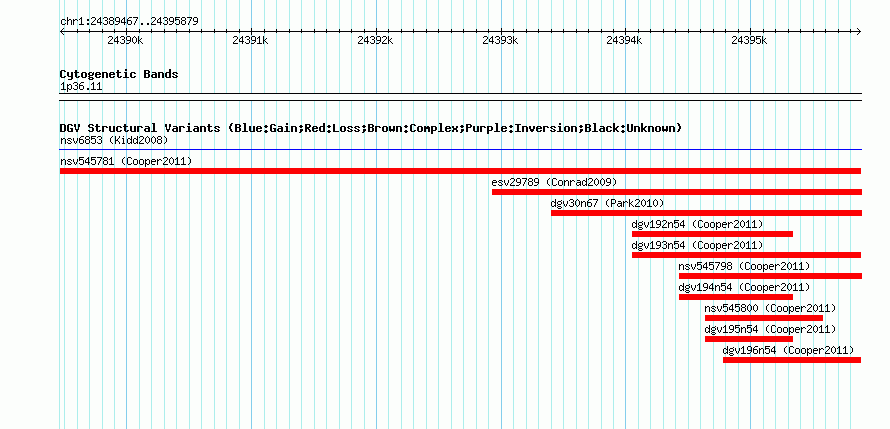The width and height of the screenshot is (890, 429).
Task: Select the red dgv196n54 variant bar
Action: pos(792,360)
